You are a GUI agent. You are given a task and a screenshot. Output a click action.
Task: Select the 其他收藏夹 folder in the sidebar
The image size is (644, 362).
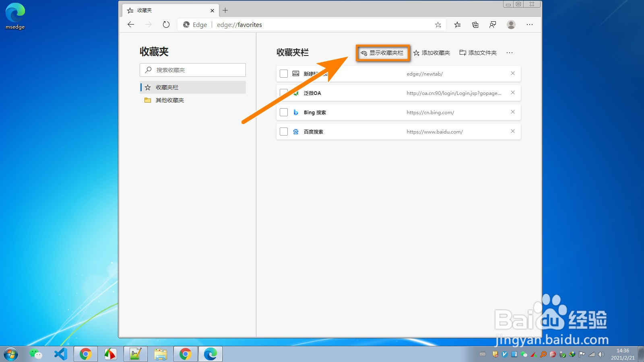(193, 100)
